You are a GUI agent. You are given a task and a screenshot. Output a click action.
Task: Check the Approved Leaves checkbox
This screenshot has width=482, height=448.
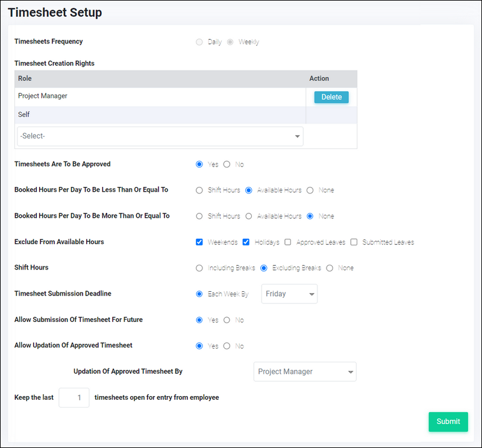(288, 242)
